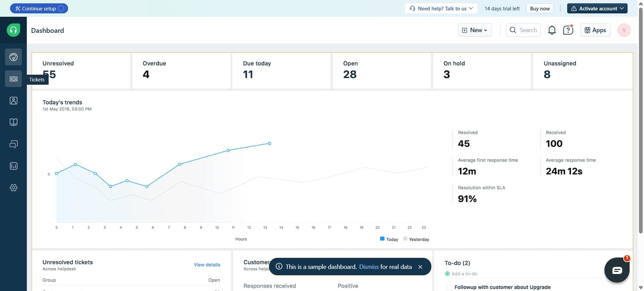Open the Unresolved tickets summary tile

pyautogui.click(x=81, y=71)
